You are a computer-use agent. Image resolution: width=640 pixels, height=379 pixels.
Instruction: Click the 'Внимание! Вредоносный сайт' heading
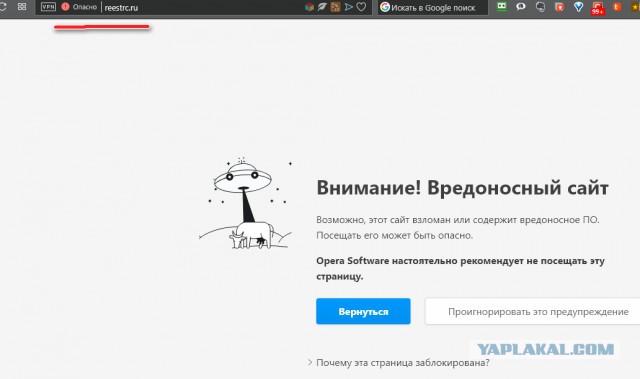tap(462, 188)
